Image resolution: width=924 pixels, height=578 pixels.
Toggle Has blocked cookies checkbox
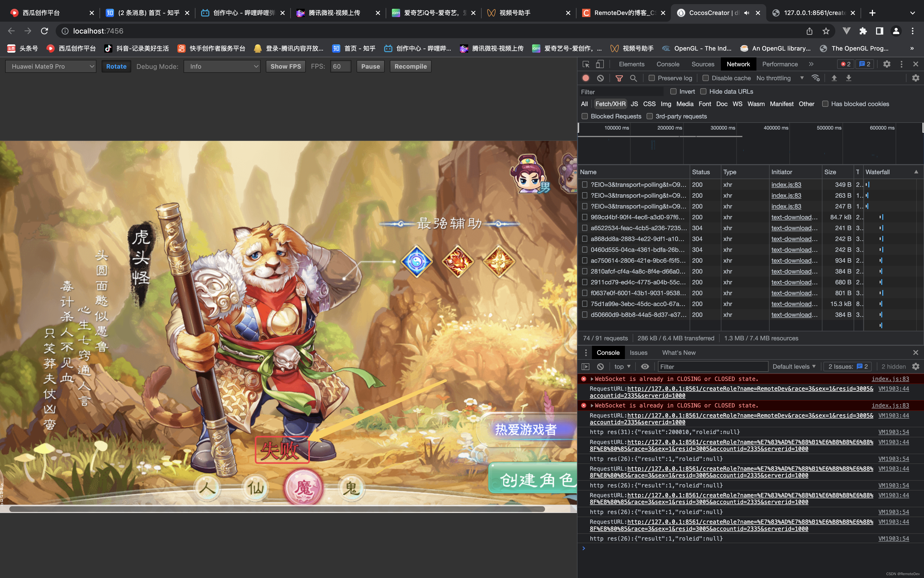825,104
